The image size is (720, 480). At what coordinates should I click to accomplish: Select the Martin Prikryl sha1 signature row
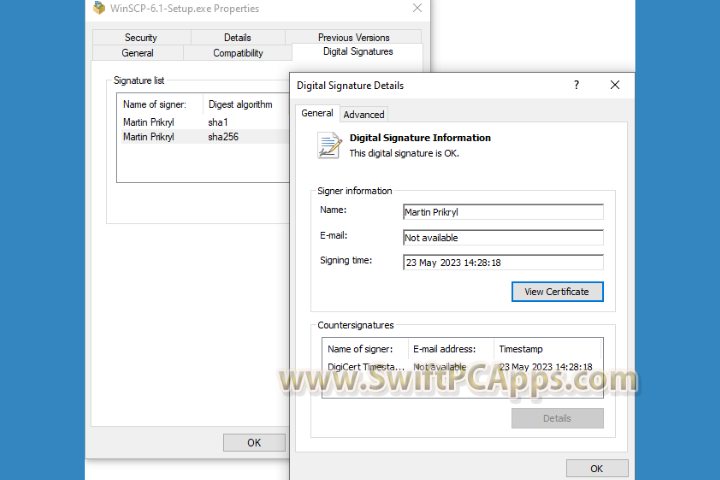click(204, 122)
